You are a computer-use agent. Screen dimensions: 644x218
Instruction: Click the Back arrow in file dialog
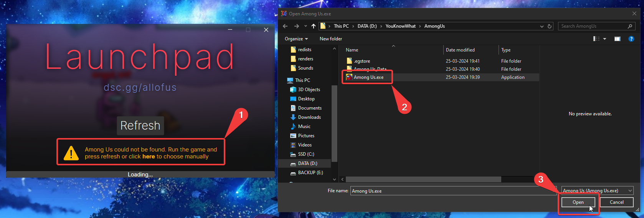(x=285, y=26)
